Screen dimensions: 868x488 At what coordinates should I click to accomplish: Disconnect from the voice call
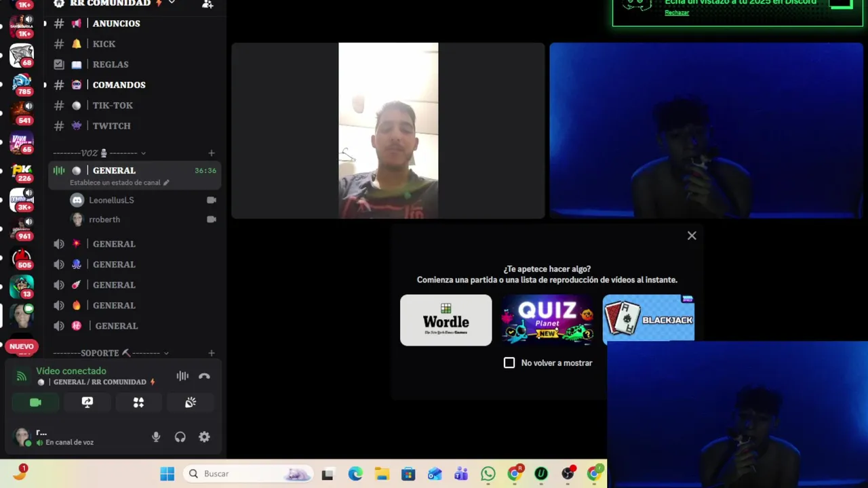point(204,376)
